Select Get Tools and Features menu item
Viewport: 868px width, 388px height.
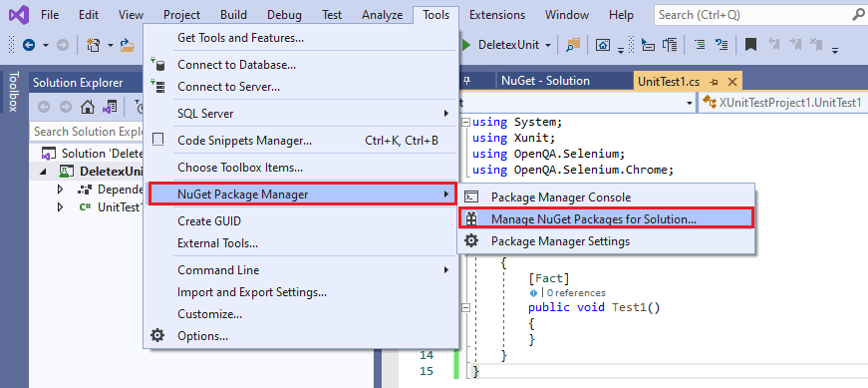click(x=301, y=38)
